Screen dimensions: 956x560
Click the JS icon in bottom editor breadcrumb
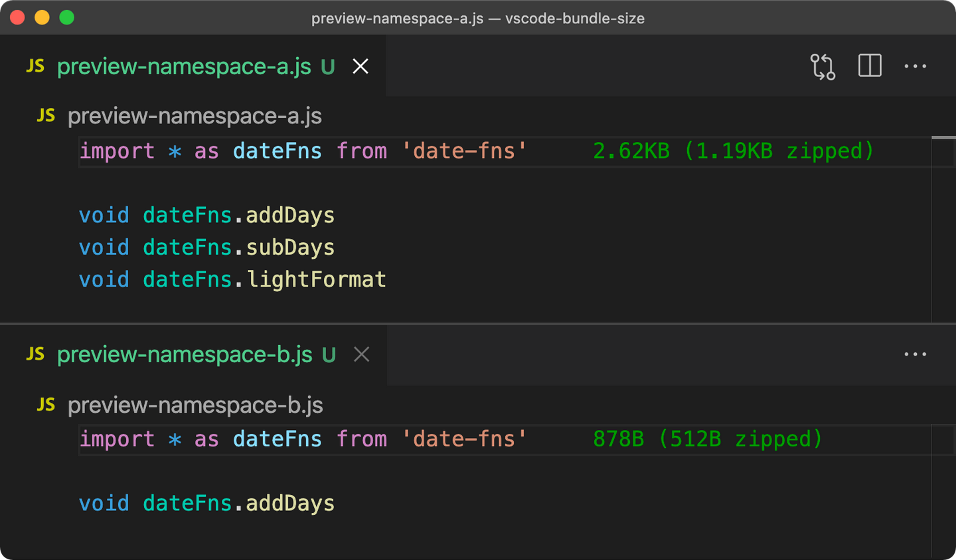pyautogui.click(x=45, y=405)
